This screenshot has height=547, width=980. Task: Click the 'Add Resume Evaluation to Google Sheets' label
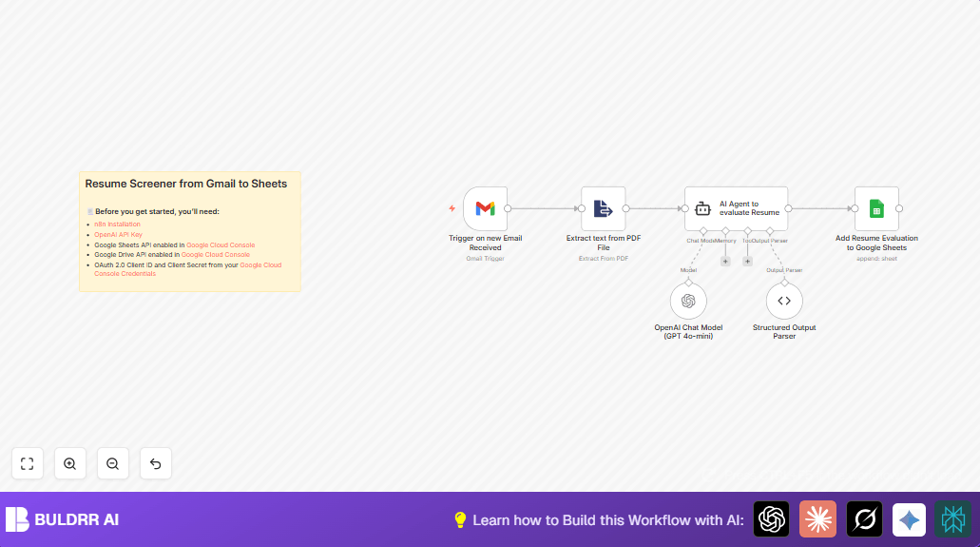click(x=876, y=243)
